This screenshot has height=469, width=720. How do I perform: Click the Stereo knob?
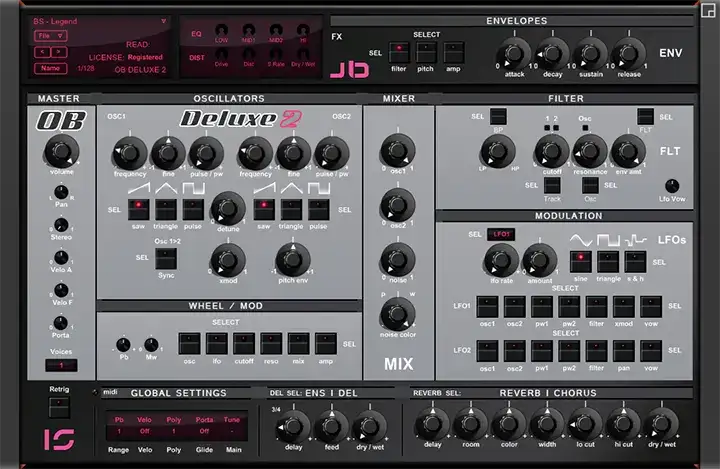click(61, 225)
